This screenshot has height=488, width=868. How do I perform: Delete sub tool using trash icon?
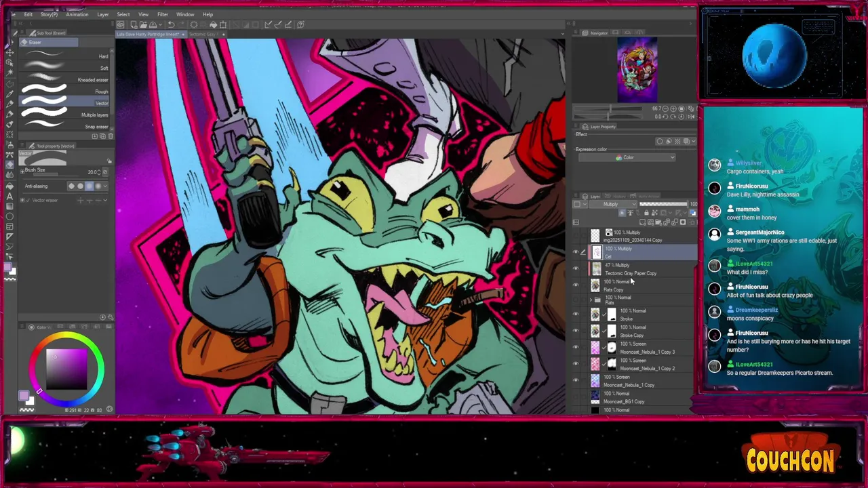(x=111, y=136)
